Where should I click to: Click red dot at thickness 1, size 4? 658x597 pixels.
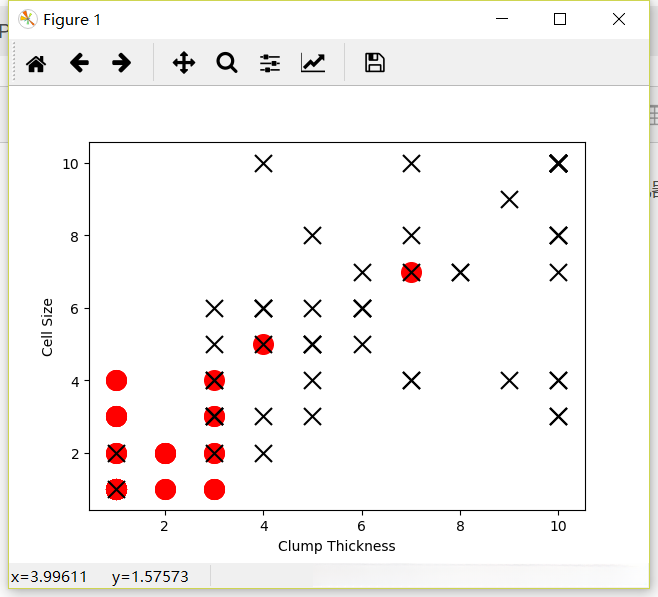[x=116, y=381]
